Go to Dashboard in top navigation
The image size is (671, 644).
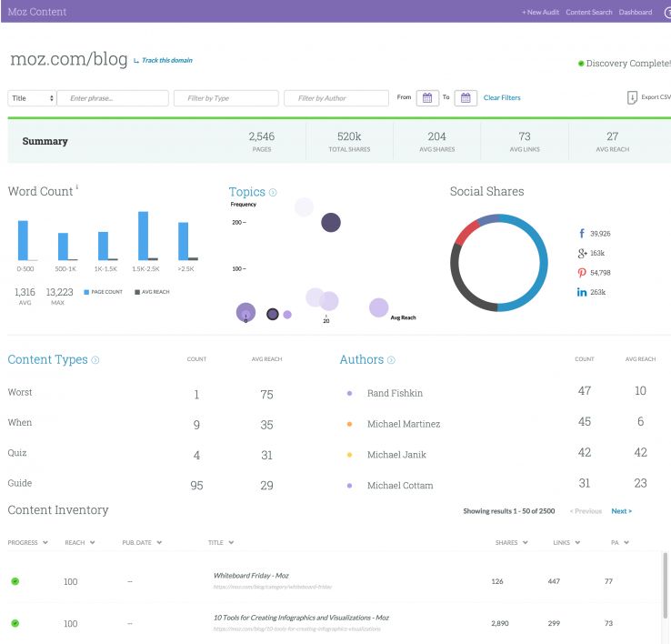pyautogui.click(x=636, y=12)
